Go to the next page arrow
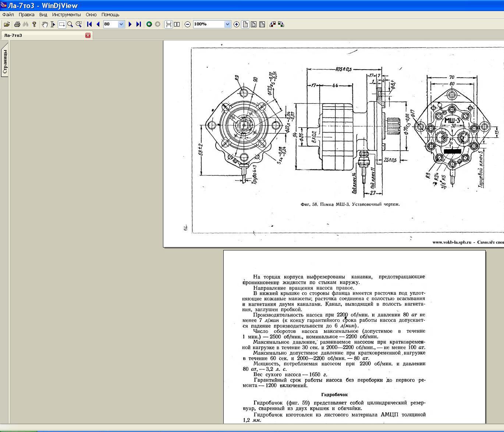 point(130,24)
